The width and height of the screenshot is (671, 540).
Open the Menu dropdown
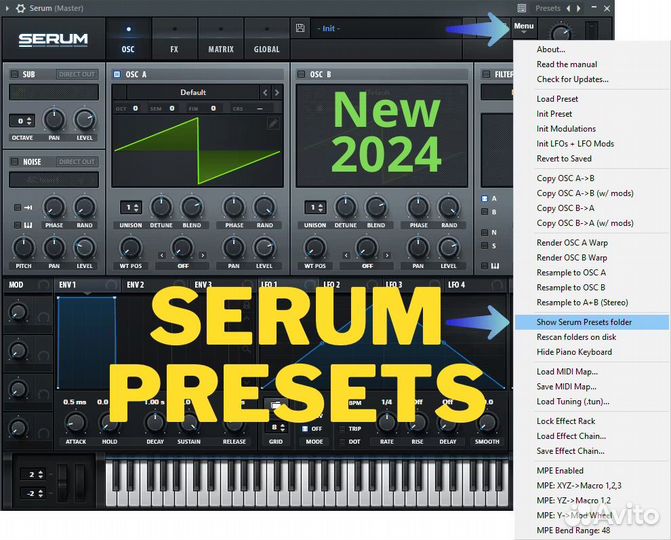point(524,28)
